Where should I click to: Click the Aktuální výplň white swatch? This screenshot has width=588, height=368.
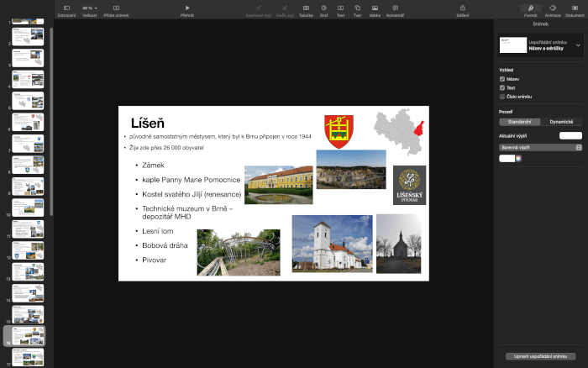click(570, 136)
